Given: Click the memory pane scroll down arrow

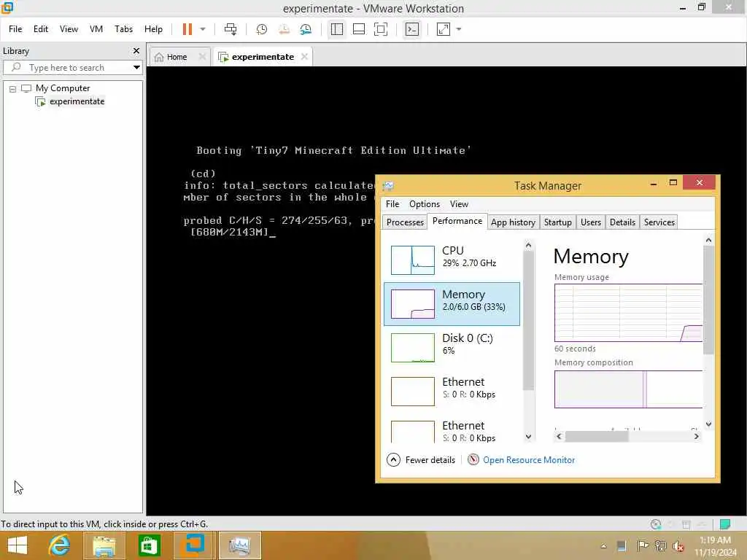Looking at the screenshot, I should point(708,424).
